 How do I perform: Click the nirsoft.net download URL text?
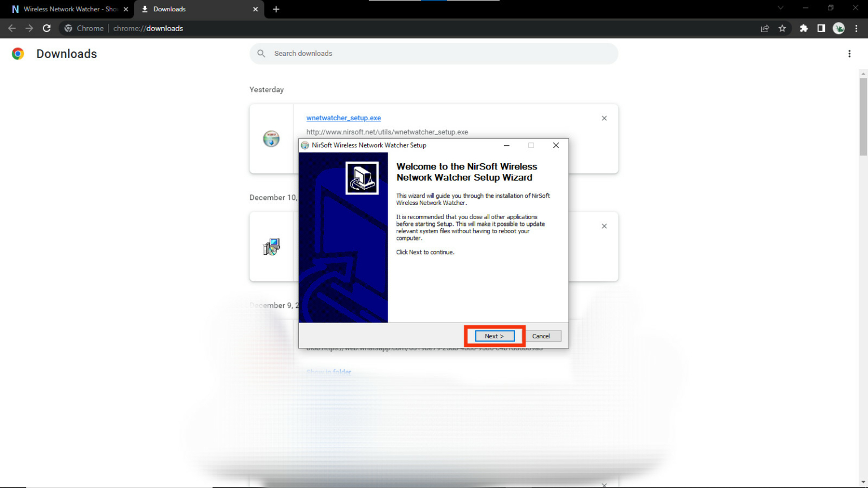pyautogui.click(x=387, y=132)
